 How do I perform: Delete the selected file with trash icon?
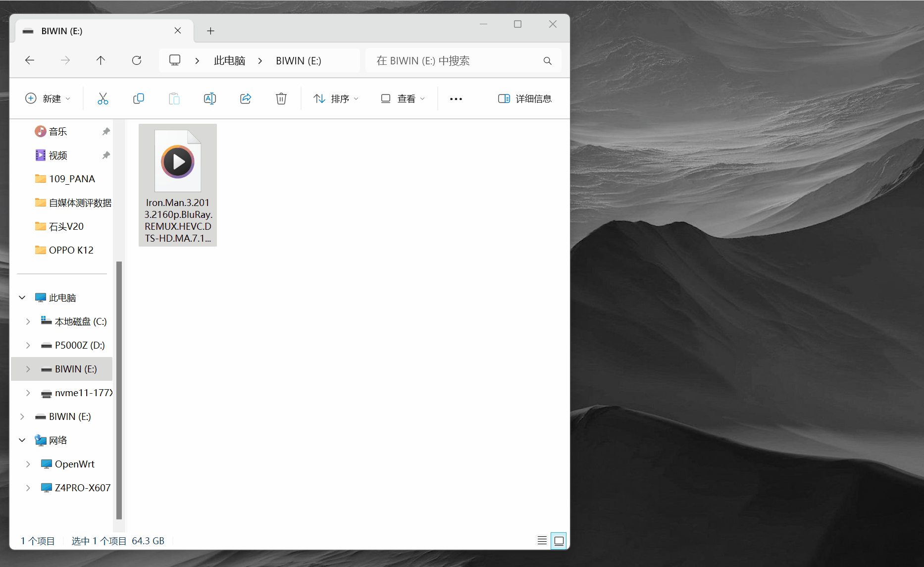click(x=281, y=99)
